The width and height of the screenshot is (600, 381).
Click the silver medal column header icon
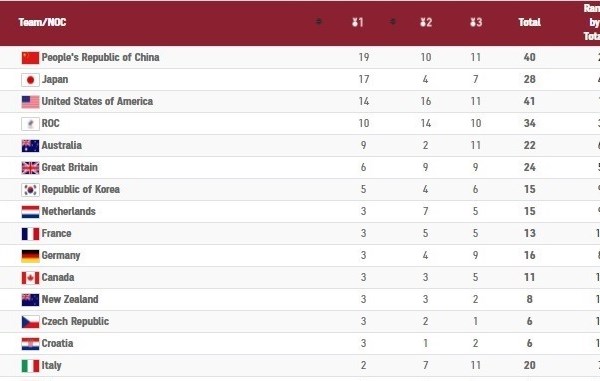[x=426, y=22]
